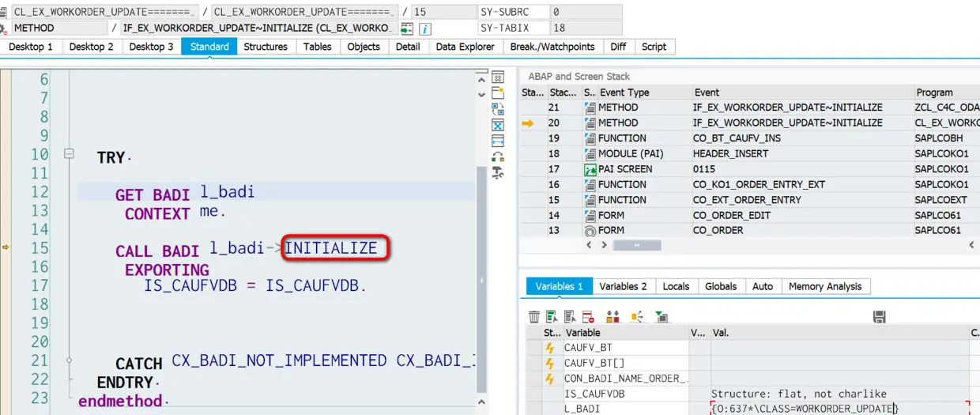Click the services wrench icon in the side toolbar
Viewport: 980px width, 415px height.
[x=498, y=172]
